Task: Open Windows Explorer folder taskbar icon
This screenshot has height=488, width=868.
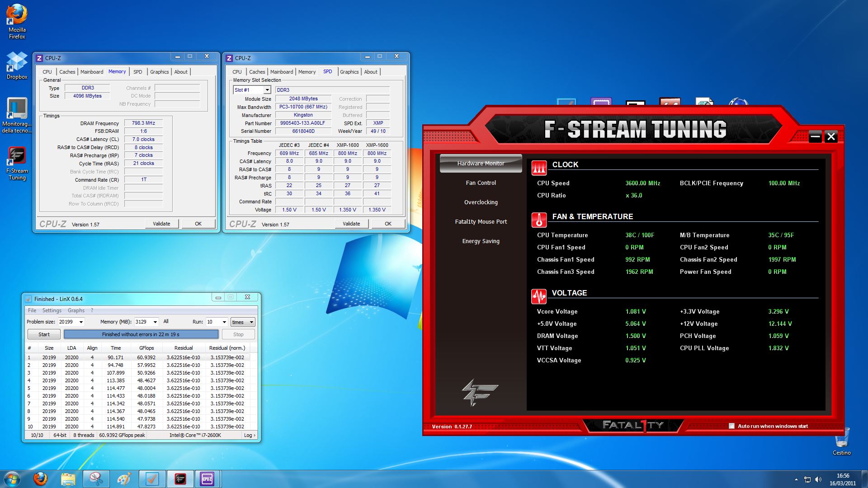Action: click(x=68, y=479)
